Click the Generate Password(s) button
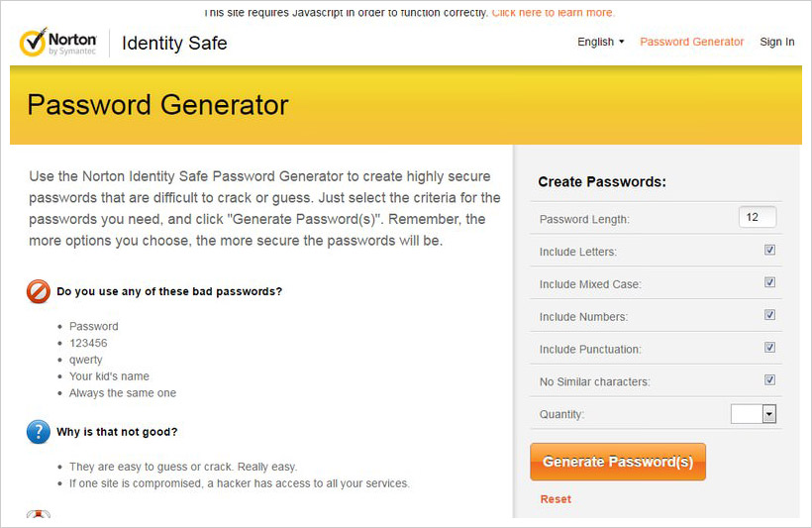The image size is (812, 528). click(618, 462)
